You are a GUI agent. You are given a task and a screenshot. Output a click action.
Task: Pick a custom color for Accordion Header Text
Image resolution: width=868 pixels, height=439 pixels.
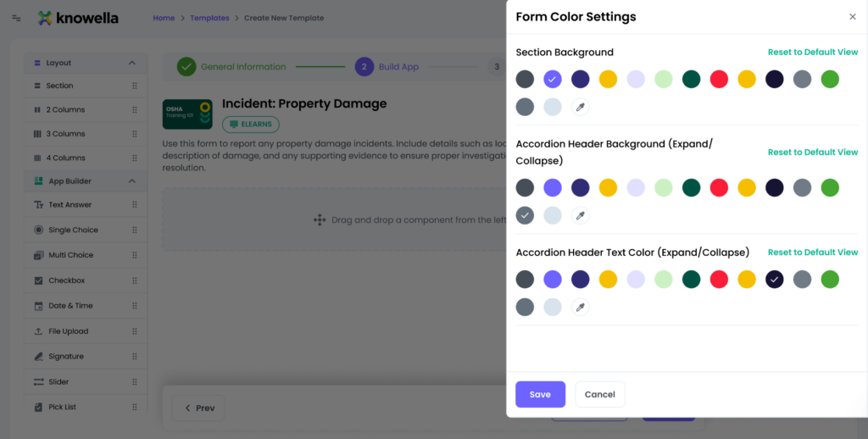[x=580, y=307]
